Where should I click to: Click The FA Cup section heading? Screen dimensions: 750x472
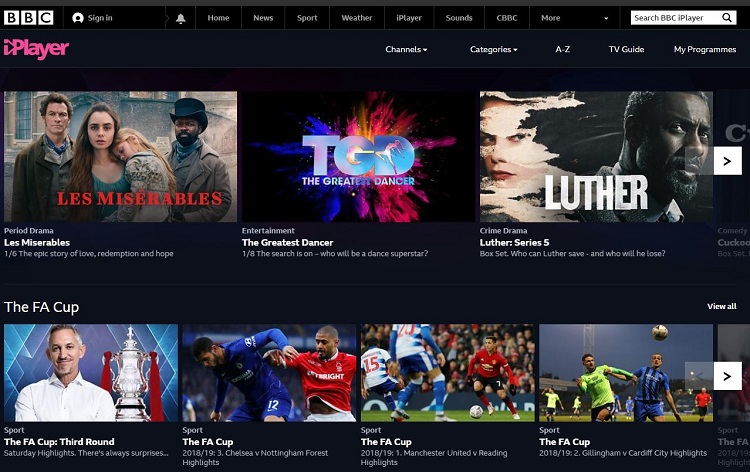coord(42,307)
